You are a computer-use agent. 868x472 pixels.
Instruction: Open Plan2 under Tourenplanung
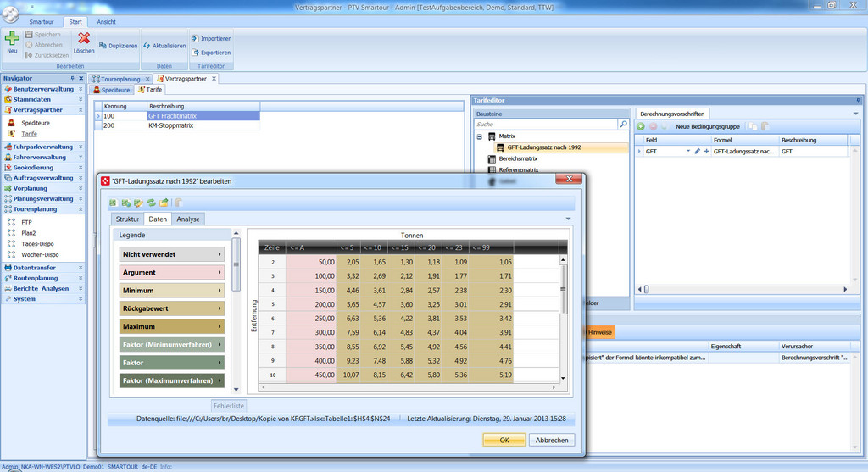click(29, 233)
